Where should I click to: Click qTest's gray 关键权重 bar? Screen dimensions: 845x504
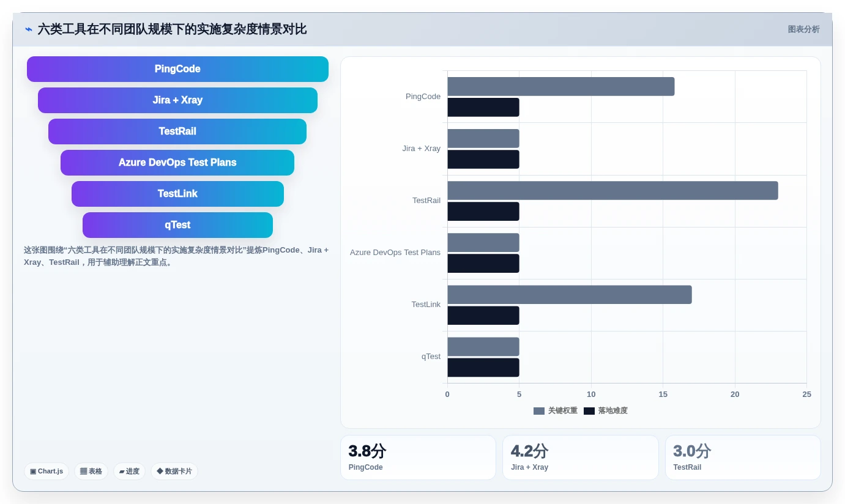coord(483,346)
